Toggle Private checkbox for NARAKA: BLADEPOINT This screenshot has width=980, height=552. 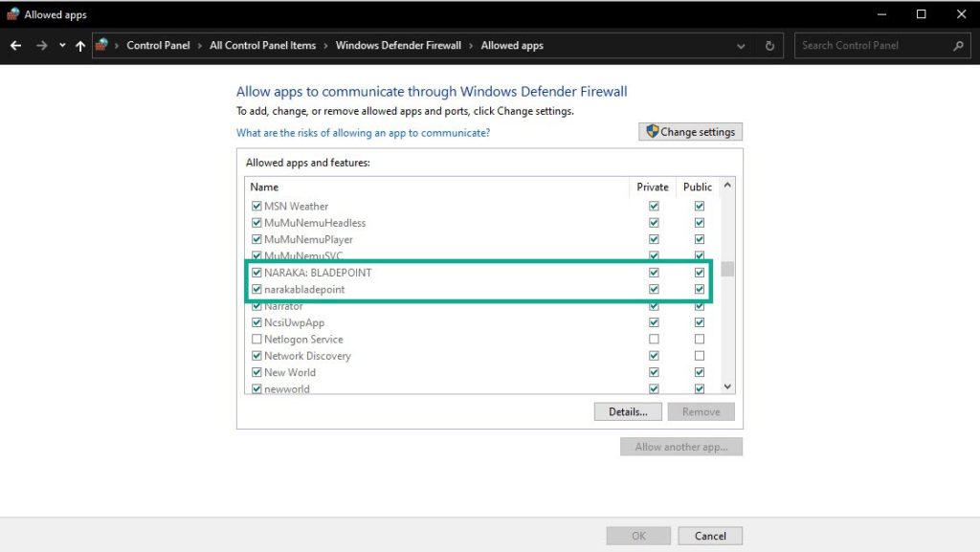coord(654,273)
